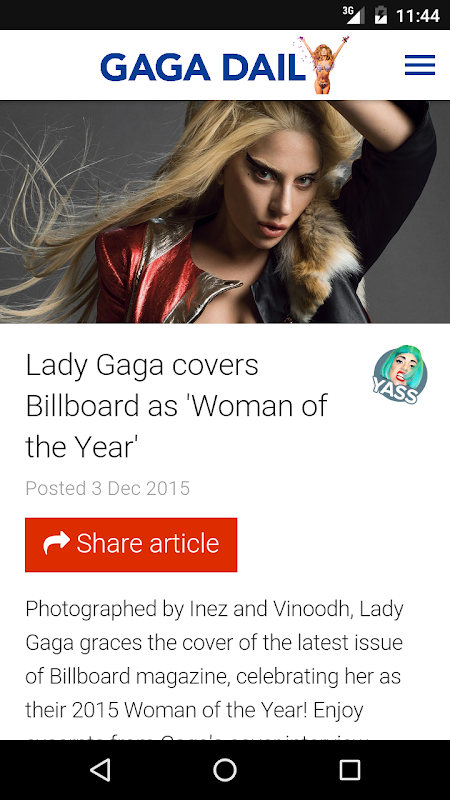450x800 pixels.
Task: Tap the Android home circle button
Action: pos(225,770)
